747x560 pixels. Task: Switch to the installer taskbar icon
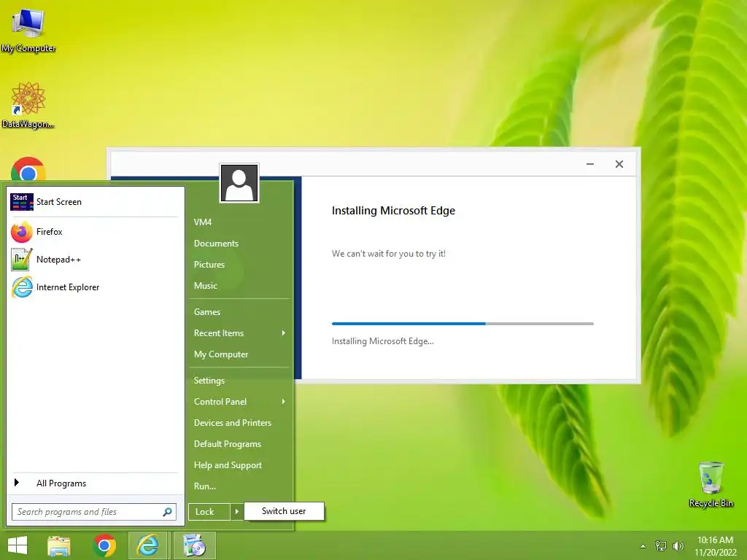pyautogui.click(x=194, y=545)
